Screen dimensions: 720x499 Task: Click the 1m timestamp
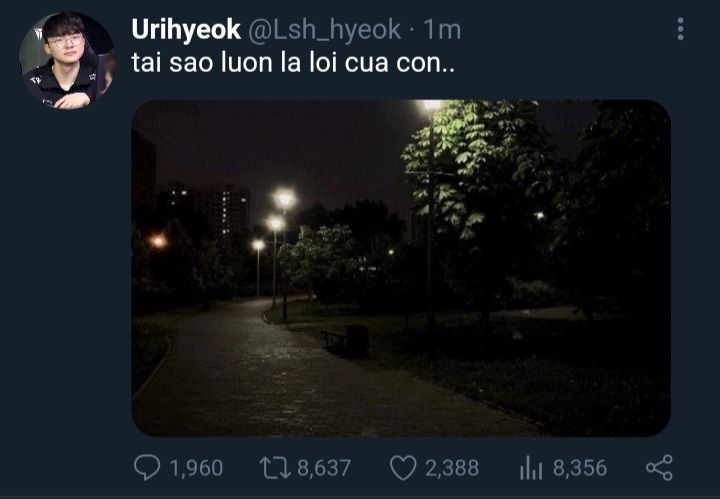442,30
